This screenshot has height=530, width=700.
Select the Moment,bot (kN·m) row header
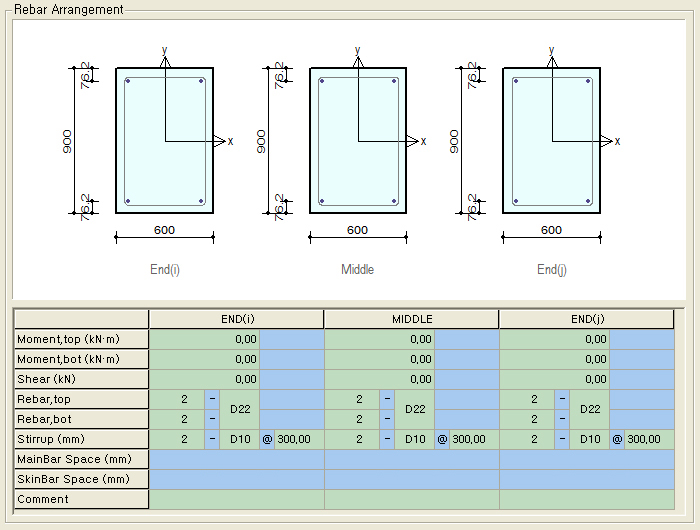[81, 359]
